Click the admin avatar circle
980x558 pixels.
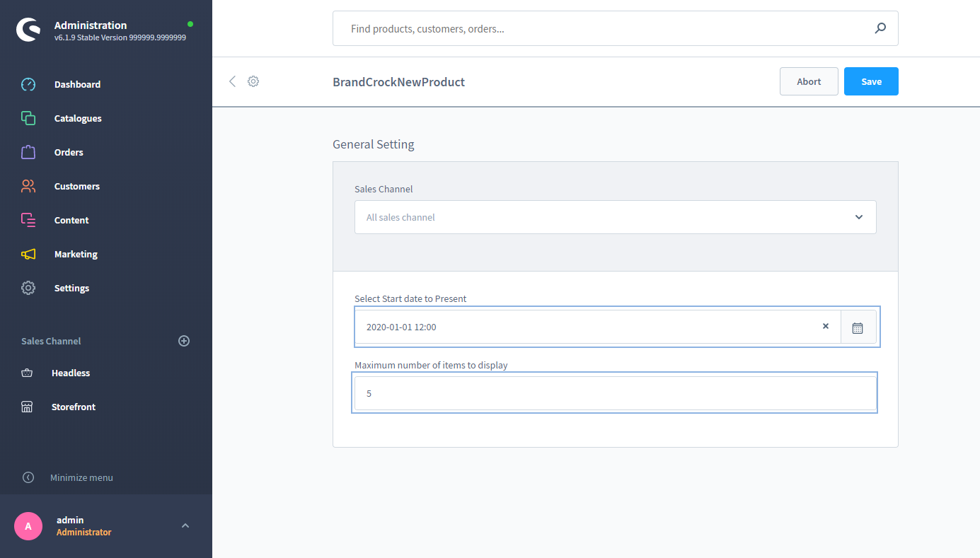click(x=28, y=526)
